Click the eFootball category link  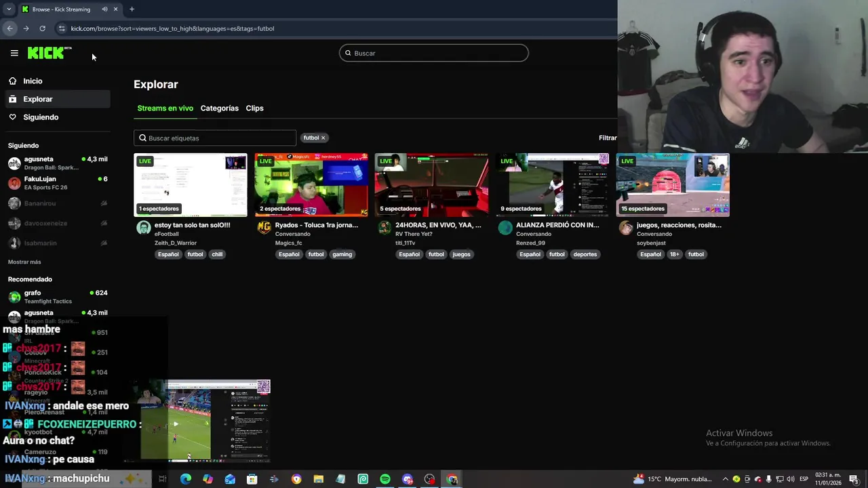(167, 234)
